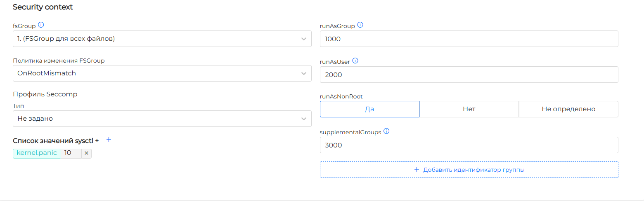The height and width of the screenshot is (201, 644).
Task: Click the info icon next to fsGroup
Action: point(41,25)
